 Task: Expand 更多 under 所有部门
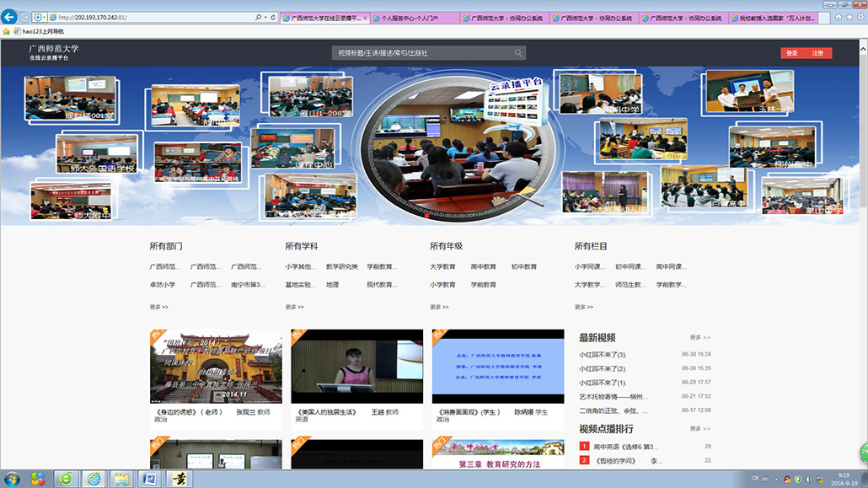(x=158, y=307)
